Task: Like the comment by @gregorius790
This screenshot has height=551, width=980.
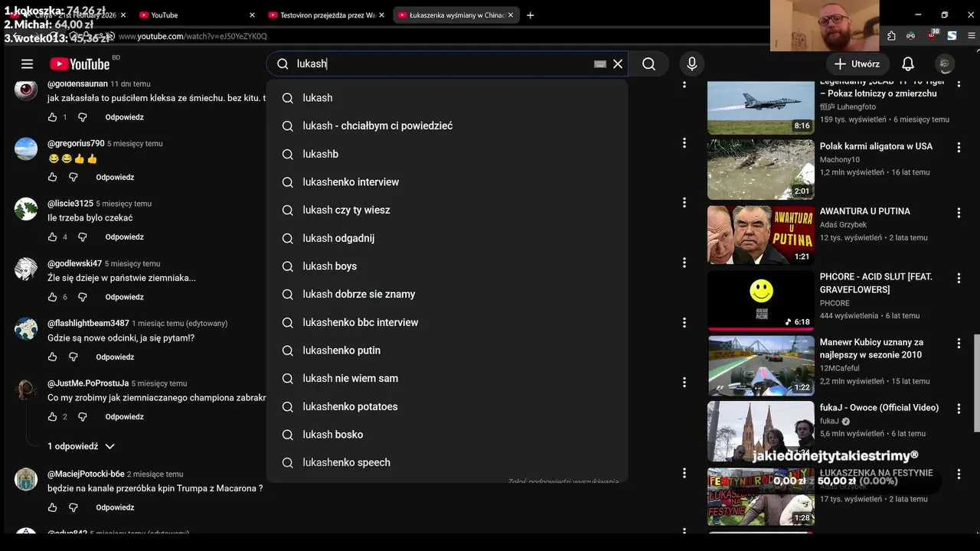Action: [52, 177]
